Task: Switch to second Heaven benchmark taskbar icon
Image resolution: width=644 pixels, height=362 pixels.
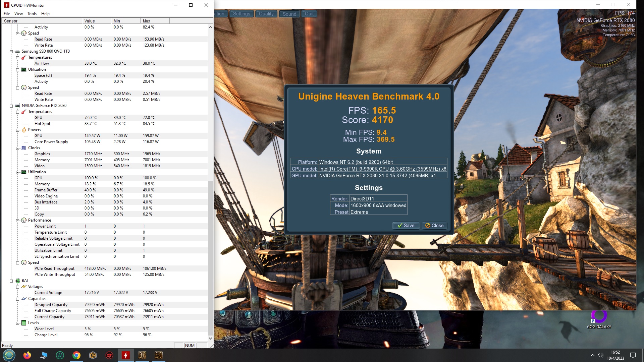Action: click(x=159, y=355)
